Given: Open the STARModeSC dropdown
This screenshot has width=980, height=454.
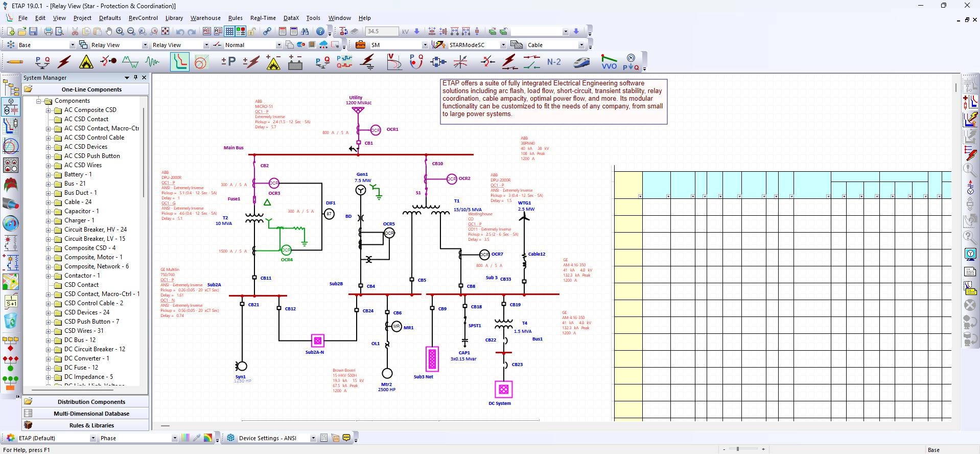Looking at the screenshot, I should click(503, 45).
